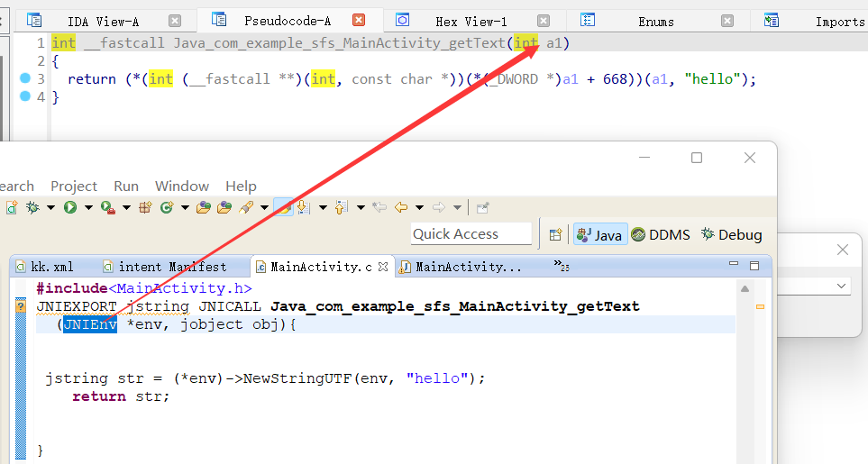868x464 pixels.
Task: Open New Java Class dropdown arrow
Action: point(185,208)
